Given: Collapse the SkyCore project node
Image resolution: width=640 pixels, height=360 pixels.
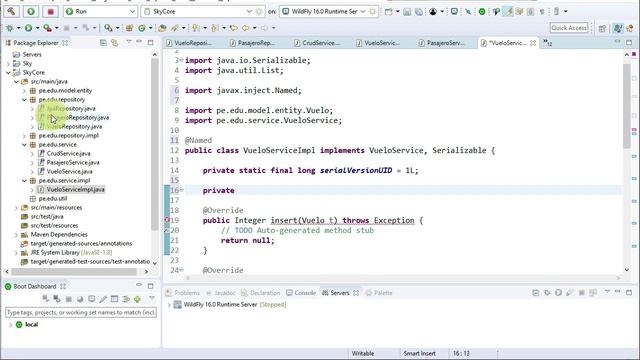Looking at the screenshot, I should click(x=8, y=72).
